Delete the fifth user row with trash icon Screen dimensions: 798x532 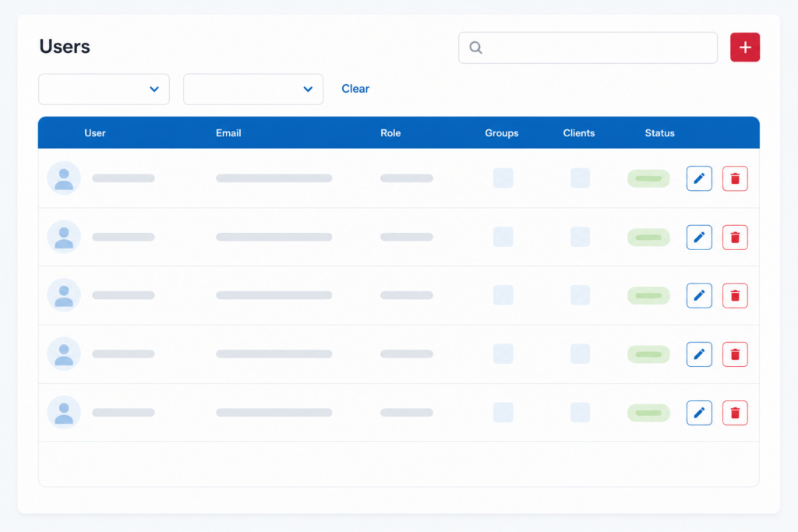click(735, 413)
